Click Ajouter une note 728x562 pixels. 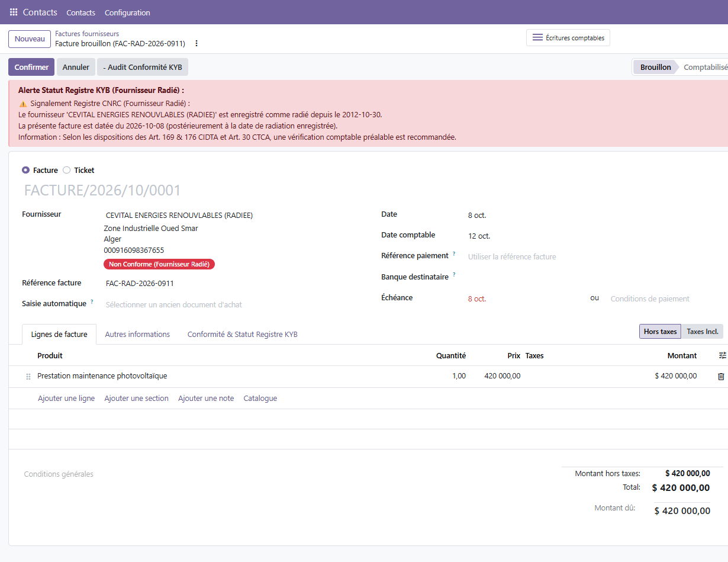[x=206, y=398]
